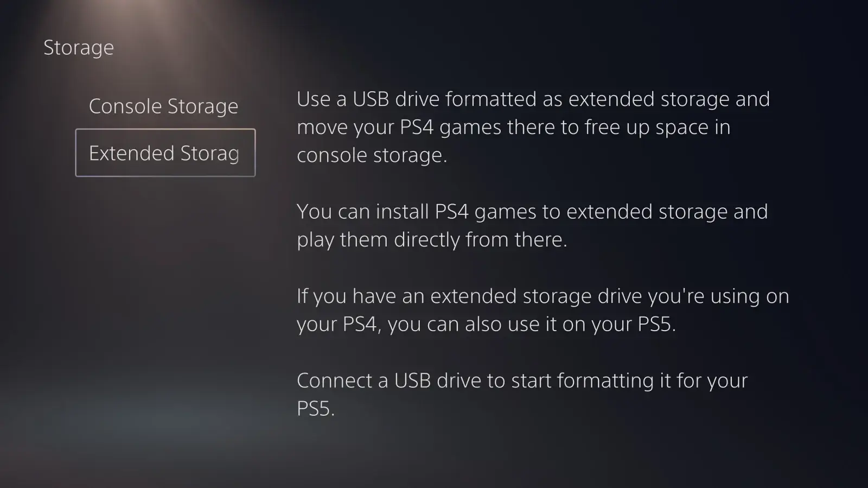This screenshot has width=868, height=488.
Task: Click the "console storage." line ending the first paragraph
Action: coord(372,155)
